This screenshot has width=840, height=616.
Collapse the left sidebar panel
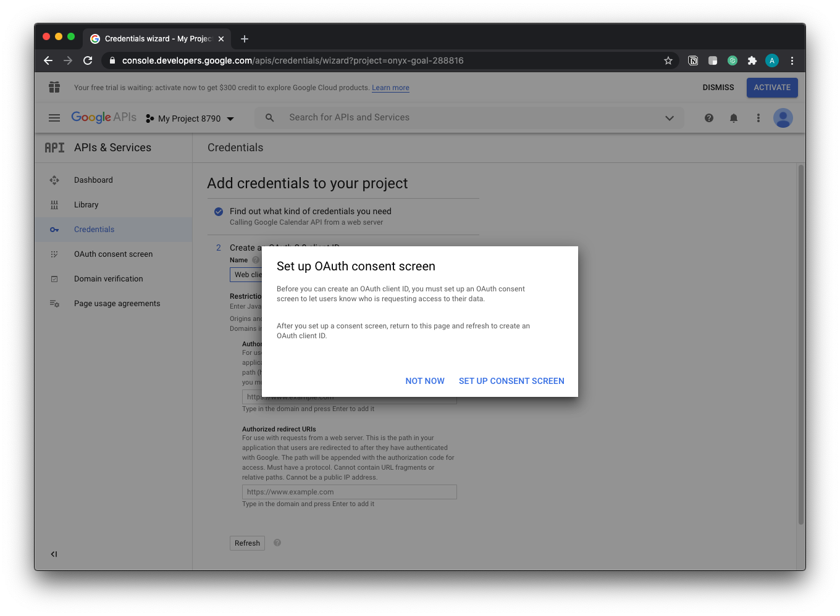tap(54, 554)
